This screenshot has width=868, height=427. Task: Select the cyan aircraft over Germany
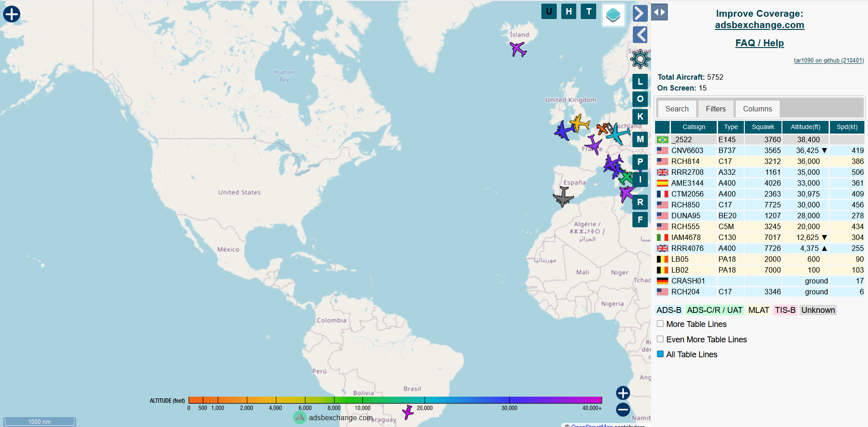(x=618, y=134)
